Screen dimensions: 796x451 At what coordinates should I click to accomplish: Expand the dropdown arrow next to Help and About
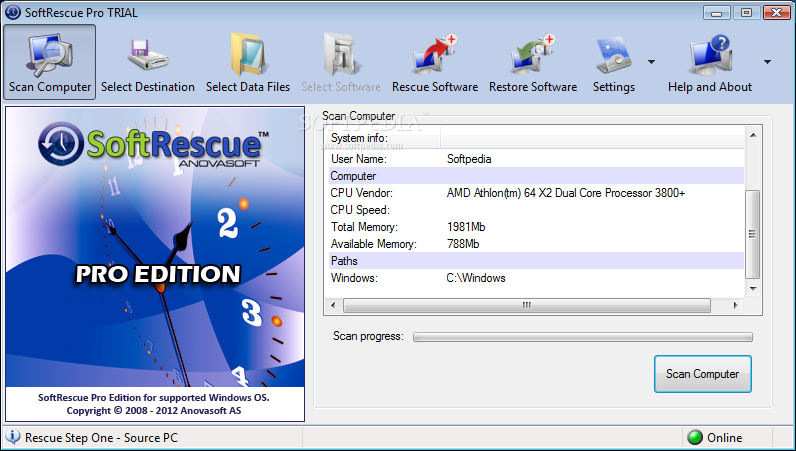click(x=768, y=62)
